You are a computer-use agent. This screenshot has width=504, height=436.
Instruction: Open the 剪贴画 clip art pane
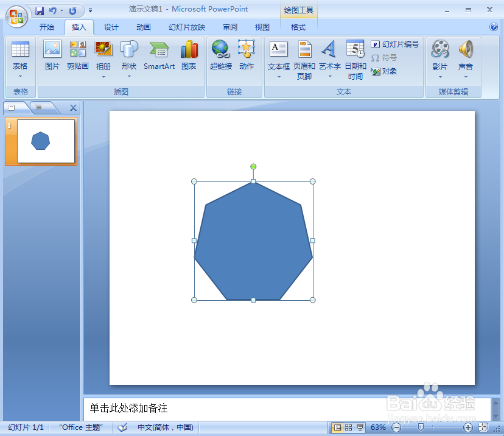pyautogui.click(x=78, y=55)
